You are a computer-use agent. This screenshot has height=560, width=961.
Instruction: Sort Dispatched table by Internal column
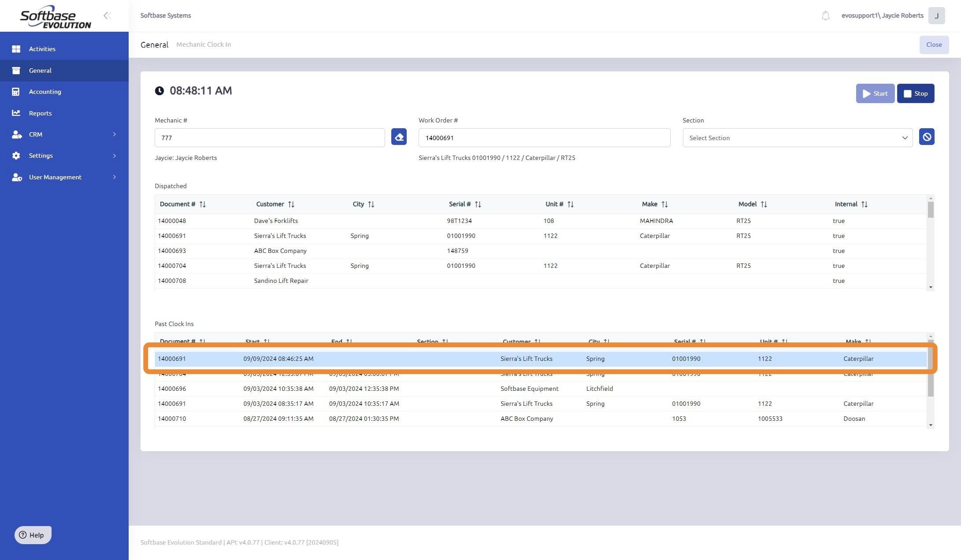pos(864,204)
